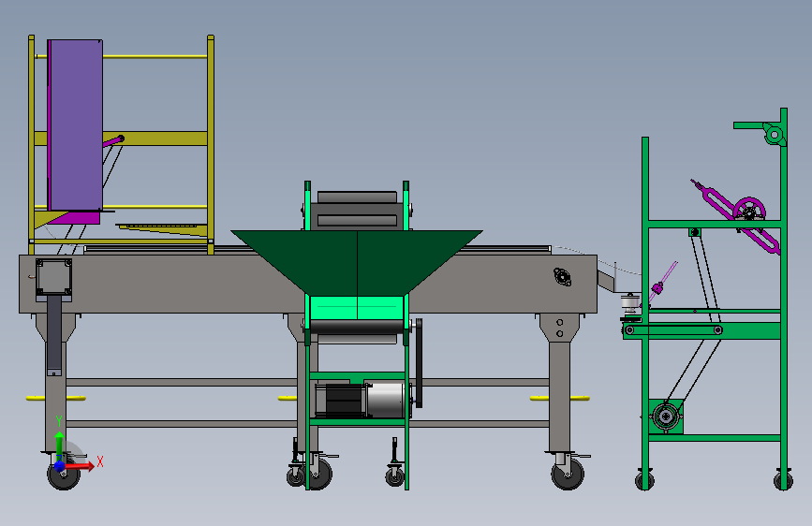Click the gray roller assembly above the hopper
Screen dimensions: 812x526
(358, 209)
